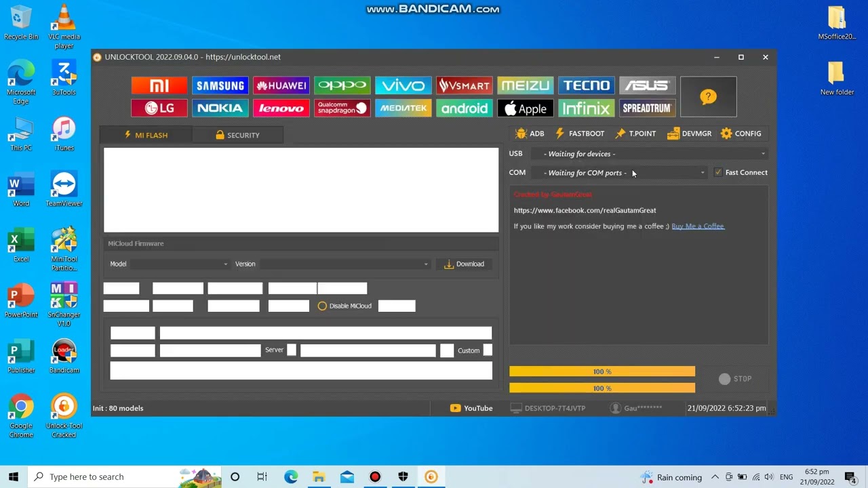Open TeamViewer from the desktop
The height and width of the screenshot is (488, 868).
[64, 188]
